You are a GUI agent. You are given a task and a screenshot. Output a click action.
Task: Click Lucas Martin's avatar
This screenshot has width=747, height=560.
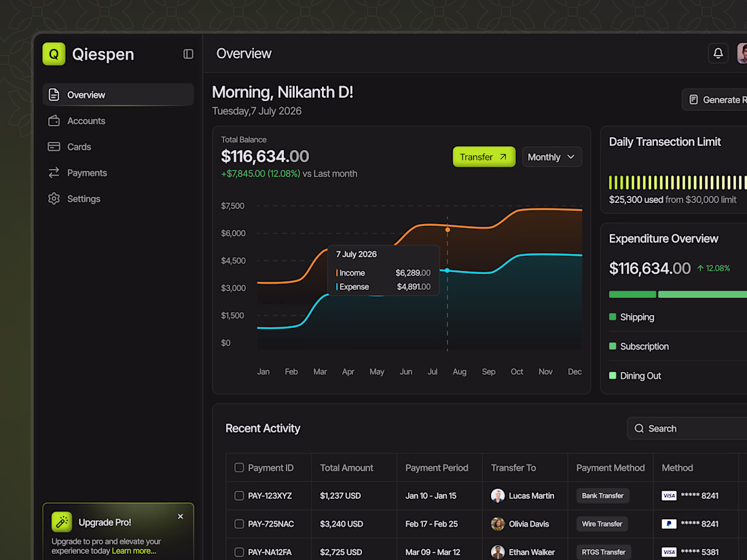pos(498,496)
